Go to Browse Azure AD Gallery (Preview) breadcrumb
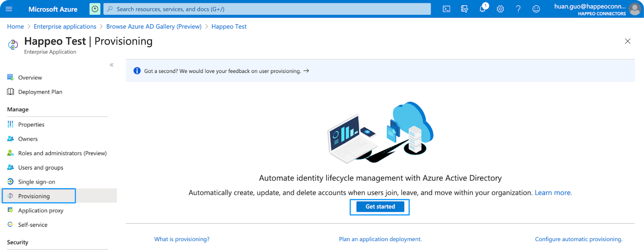 (x=154, y=26)
